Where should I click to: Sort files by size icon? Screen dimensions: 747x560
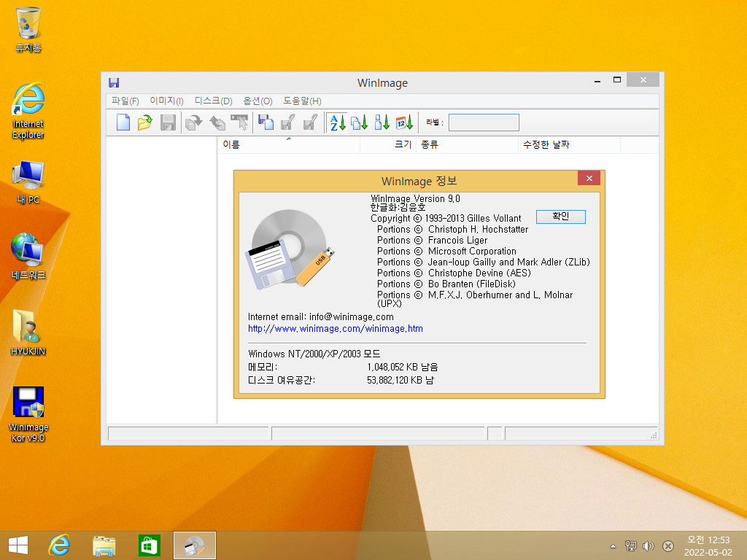coord(382,122)
